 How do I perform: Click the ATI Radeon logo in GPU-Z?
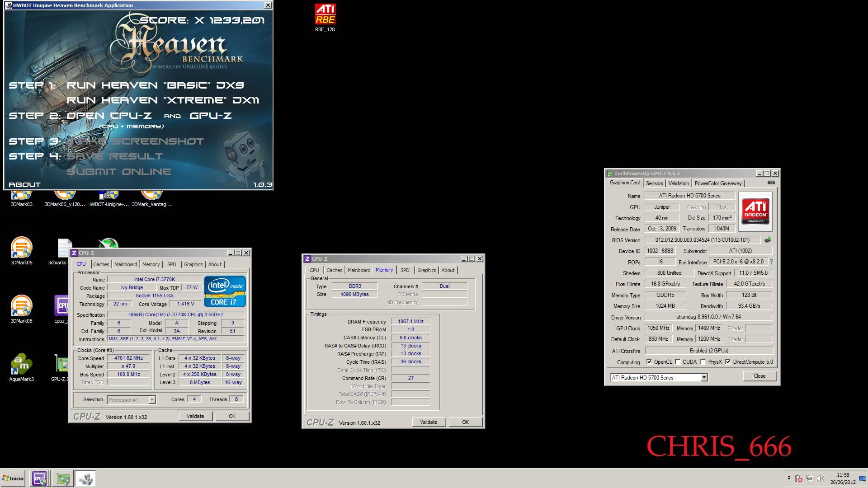point(755,211)
